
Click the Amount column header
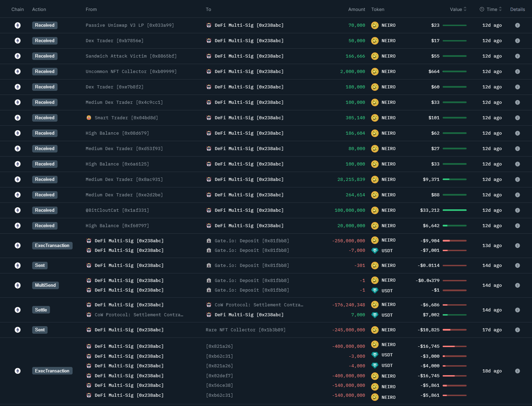[356, 9]
